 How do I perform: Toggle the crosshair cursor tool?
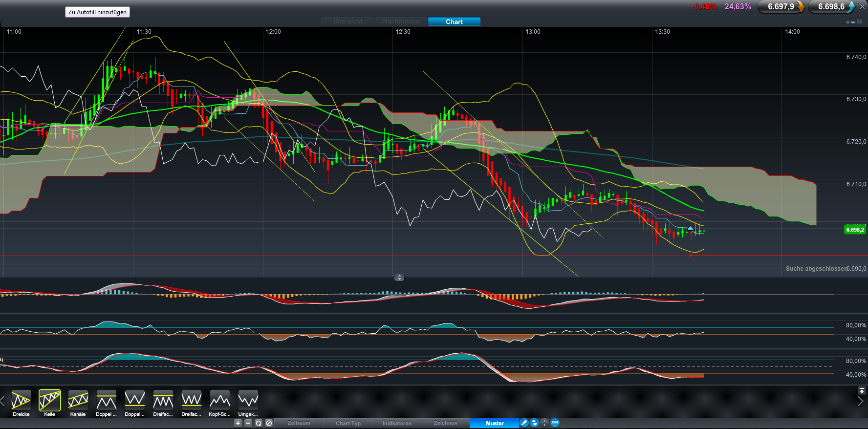(x=544, y=423)
